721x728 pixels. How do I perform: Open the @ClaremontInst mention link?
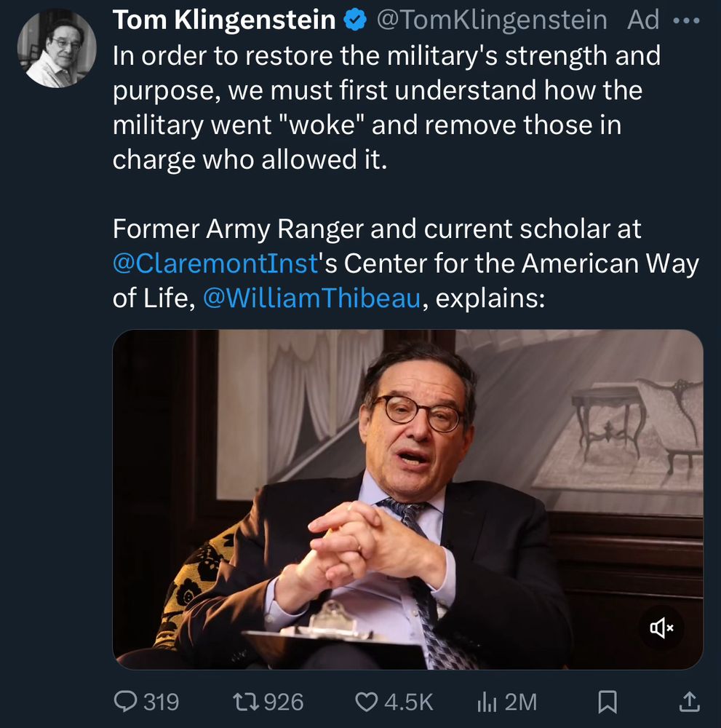pyautogui.click(x=216, y=264)
